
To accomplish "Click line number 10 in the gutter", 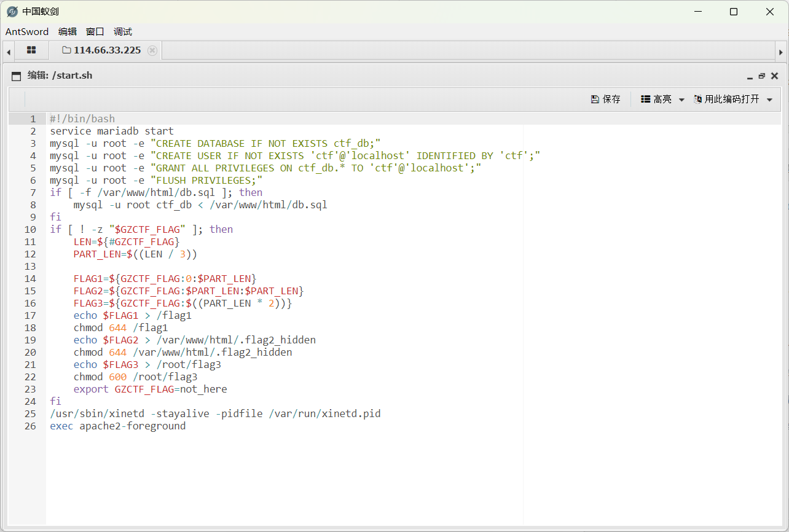I will point(30,229).
